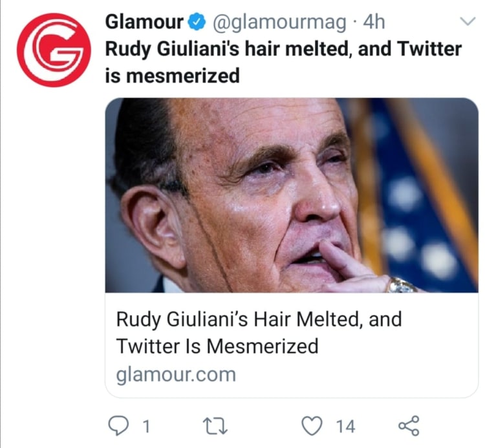The image size is (485, 448).
Task: Open the glamour.com domain link
Action: click(x=176, y=374)
